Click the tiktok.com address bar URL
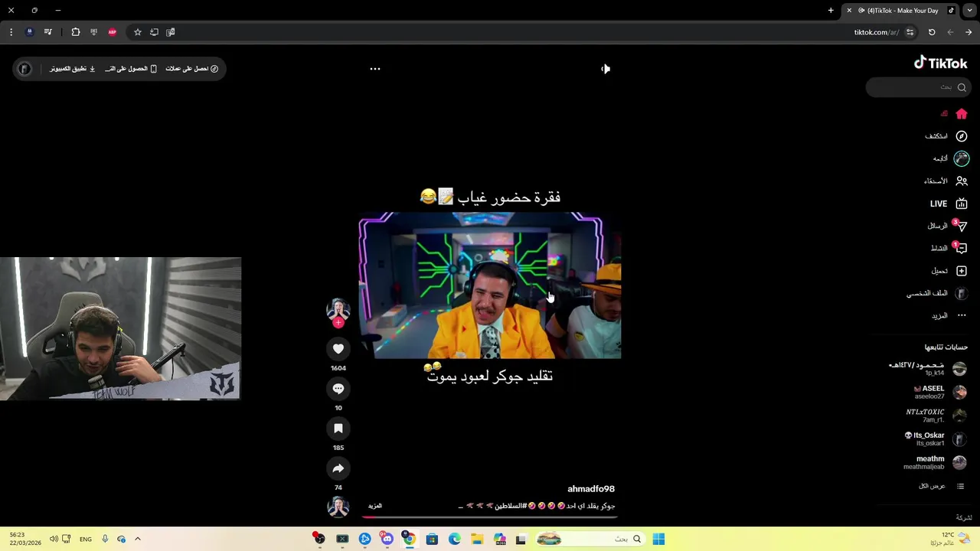Viewport: 980px width, 551px height. click(x=876, y=32)
